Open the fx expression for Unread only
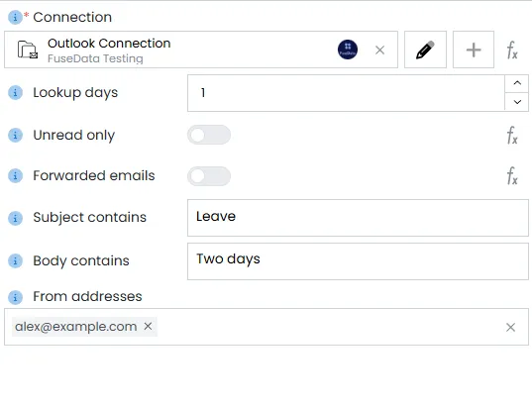The height and width of the screenshot is (407, 532). 512,135
